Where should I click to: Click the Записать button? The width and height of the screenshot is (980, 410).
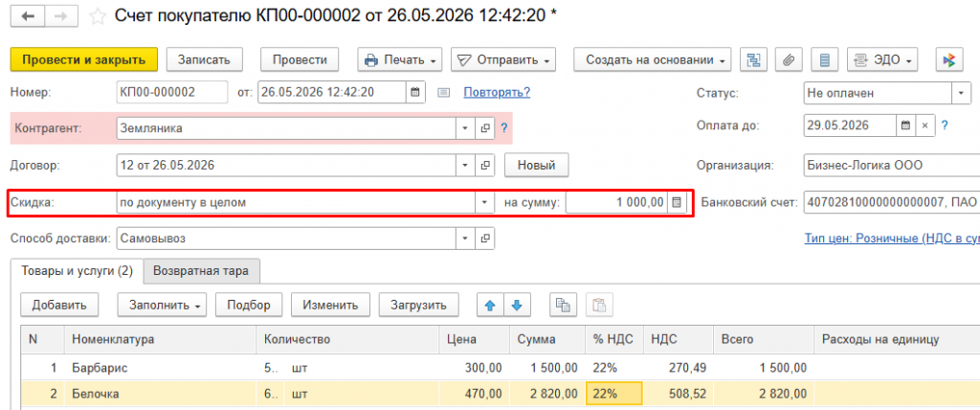click(205, 60)
